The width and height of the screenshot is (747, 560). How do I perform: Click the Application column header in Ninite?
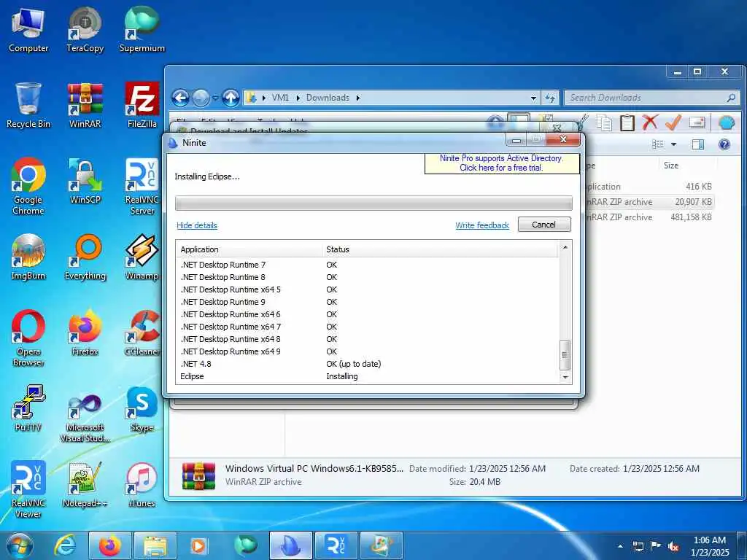click(x=249, y=249)
